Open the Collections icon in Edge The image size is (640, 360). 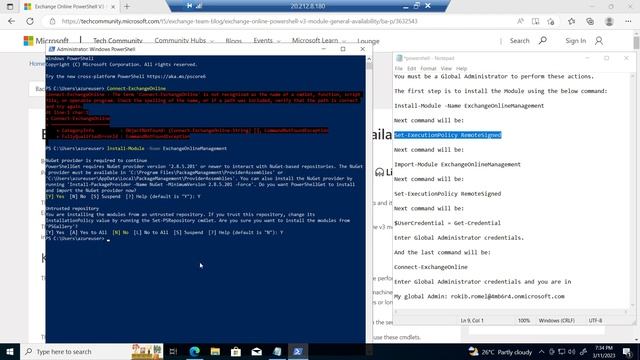(590, 21)
